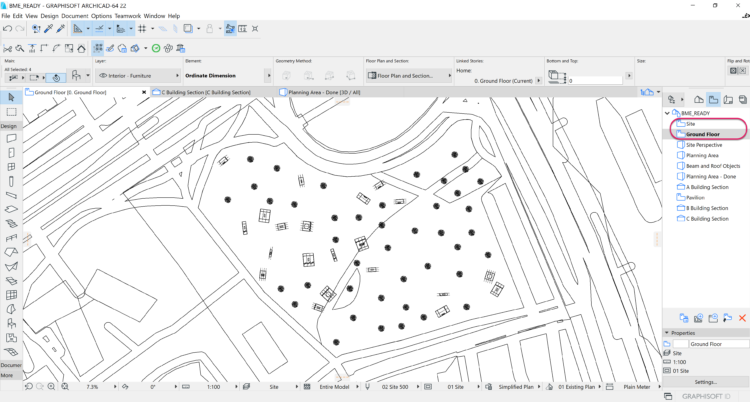The image size is (750, 402).
Task: Select the Arrow tool in toolbox
Action: [x=10, y=97]
